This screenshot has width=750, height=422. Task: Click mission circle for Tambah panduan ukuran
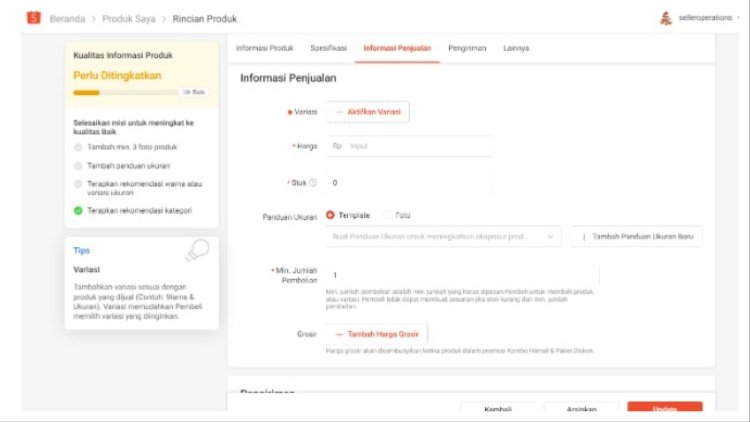(x=78, y=165)
